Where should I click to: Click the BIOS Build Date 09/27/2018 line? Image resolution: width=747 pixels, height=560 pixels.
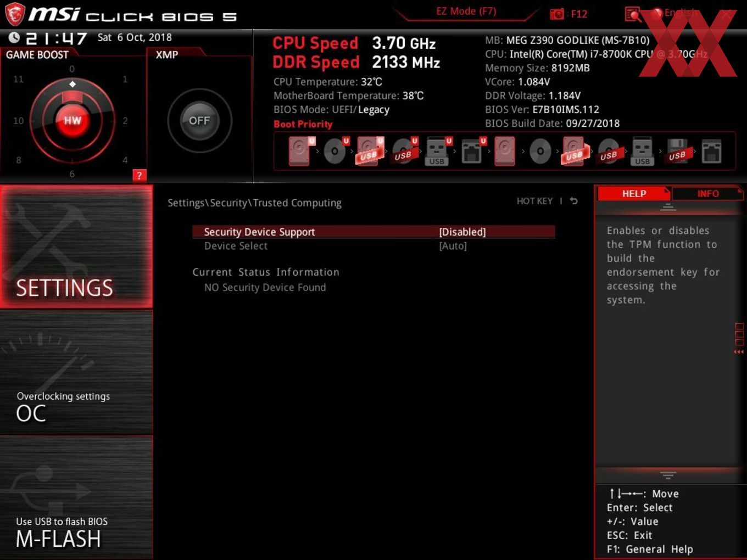point(552,124)
